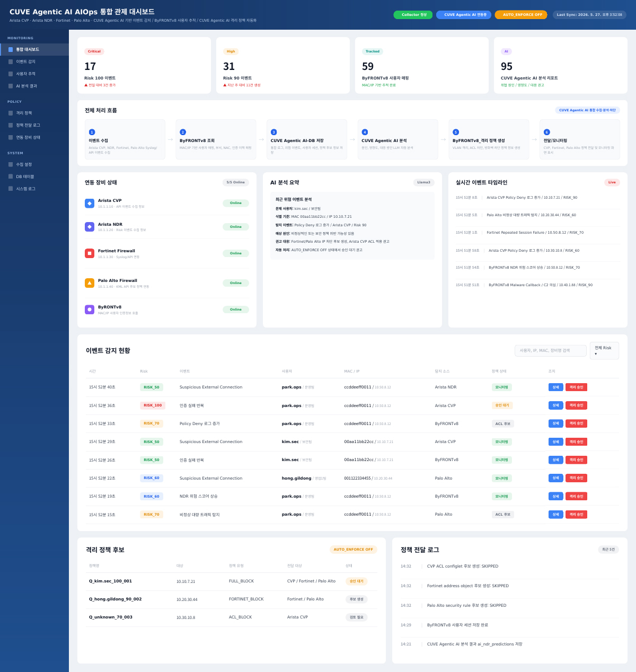636x672 pixels.
Task: Click 격리 승인 for NDR 위험 스코어 상승 row
Action: click(576, 497)
